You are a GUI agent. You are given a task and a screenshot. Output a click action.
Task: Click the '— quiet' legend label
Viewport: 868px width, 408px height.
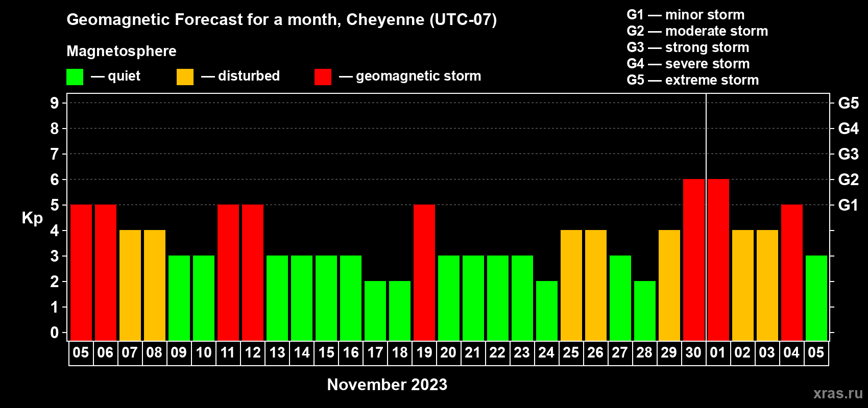[x=115, y=76]
